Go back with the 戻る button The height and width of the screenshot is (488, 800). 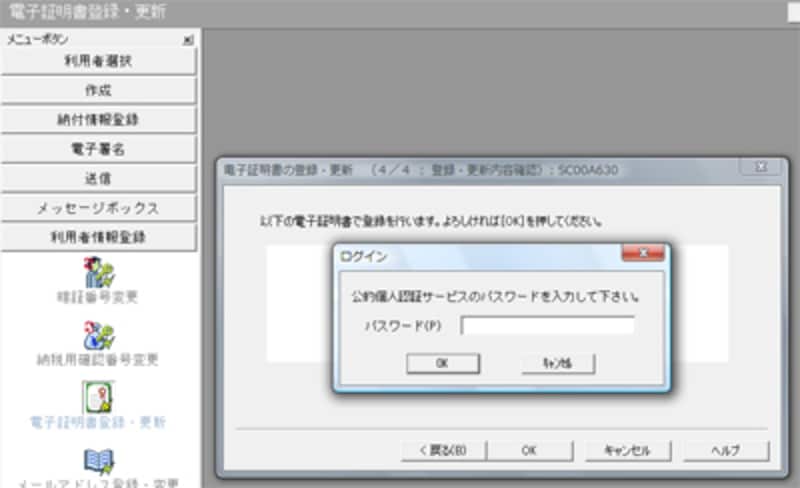(443, 451)
